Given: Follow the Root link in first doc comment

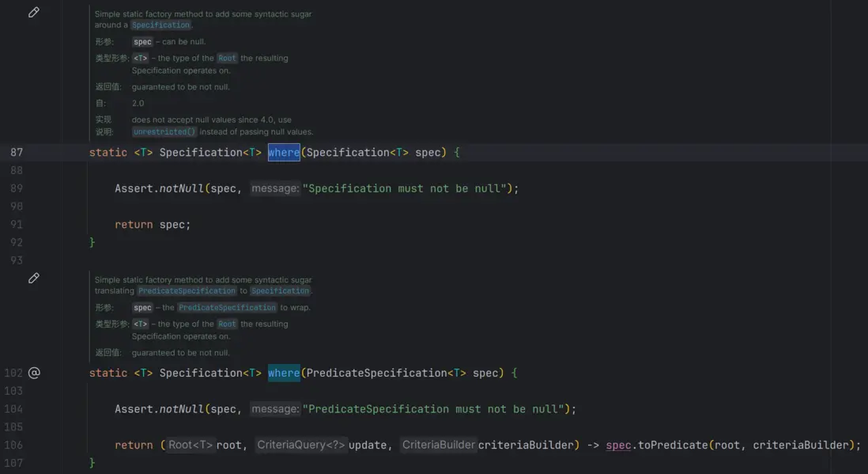Looking at the screenshot, I should 227,59.
